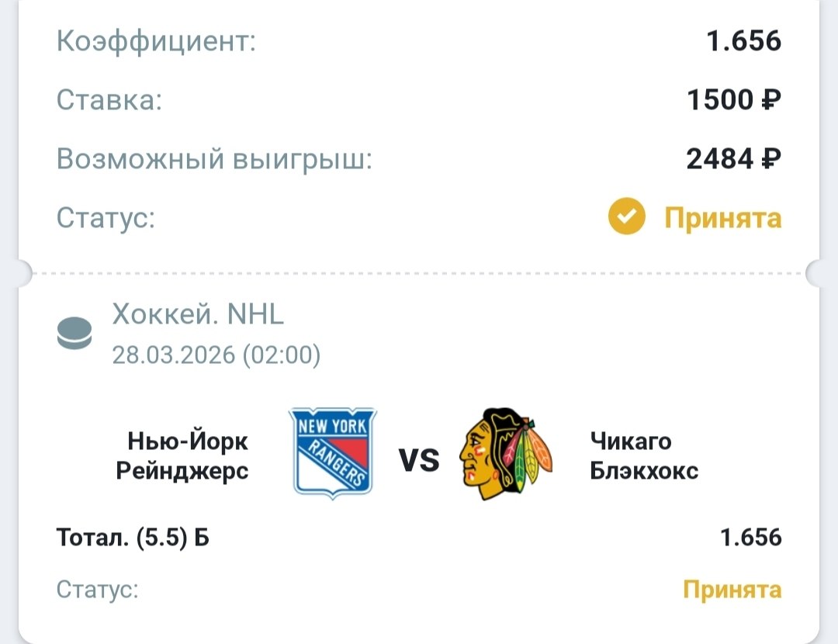Image resolution: width=838 pixels, height=644 pixels.
Task: Tap the bottom Принята event status
Action: [732, 590]
